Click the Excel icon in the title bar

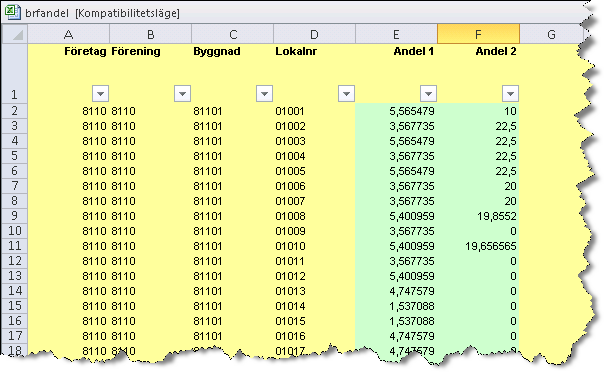point(12,12)
